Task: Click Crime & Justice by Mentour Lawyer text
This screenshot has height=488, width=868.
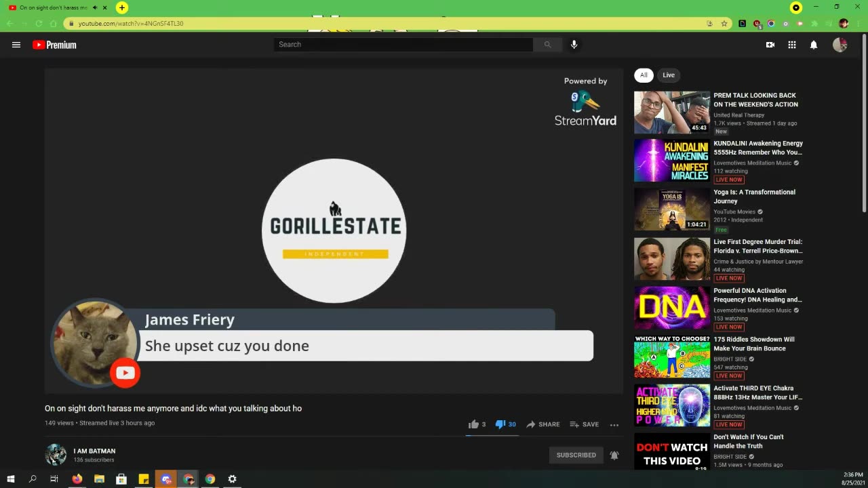Action: coord(758,262)
